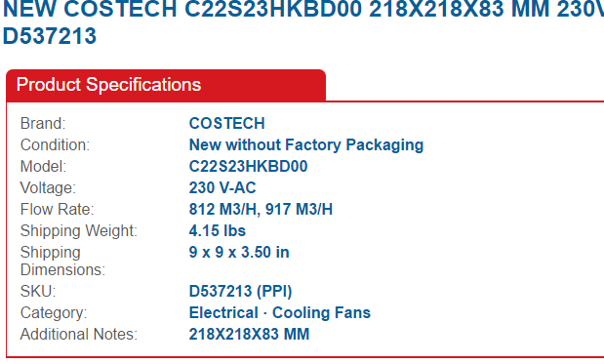Select the Condition: label

pyautogui.click(x=55, y=145)
